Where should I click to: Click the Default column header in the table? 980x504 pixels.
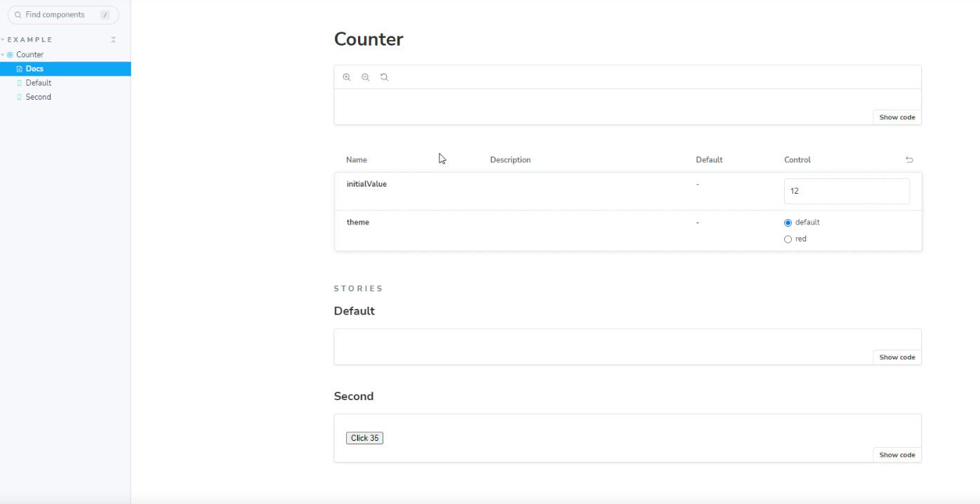709,160
